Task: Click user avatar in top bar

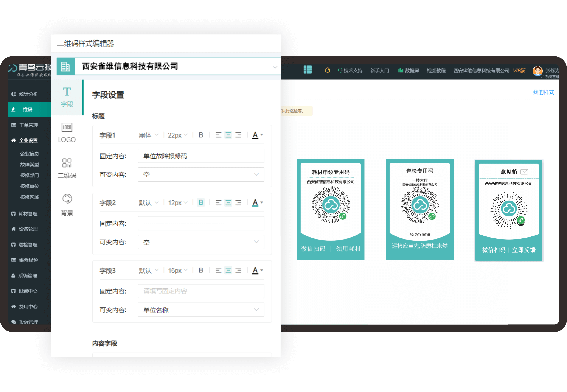Action: coord(537,71)
